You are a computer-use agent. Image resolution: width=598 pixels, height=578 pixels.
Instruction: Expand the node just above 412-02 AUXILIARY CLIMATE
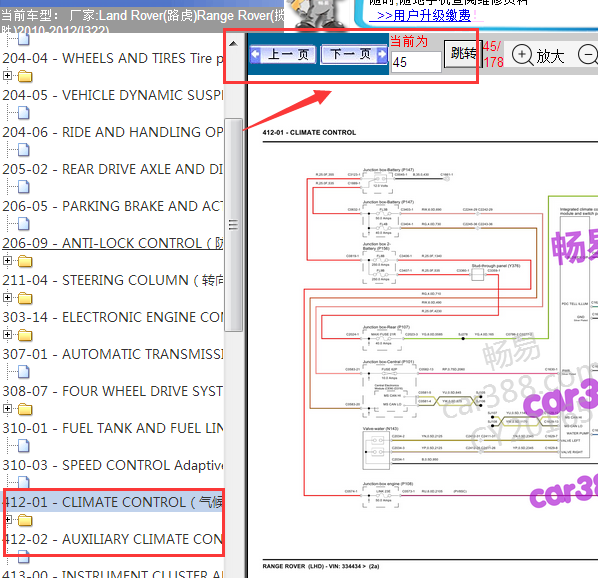[8, 519]
